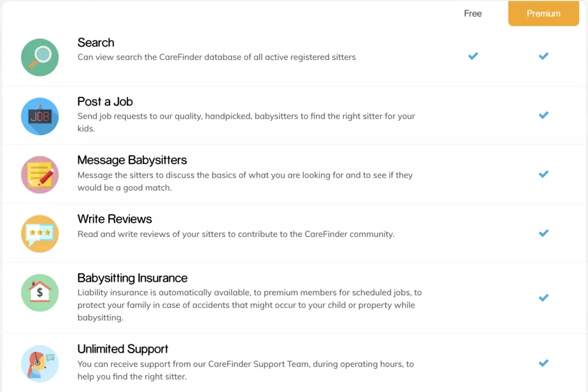Click the Premium checkmark for Unlimited Support
588x392 pixels.
(x=543, y=363)
